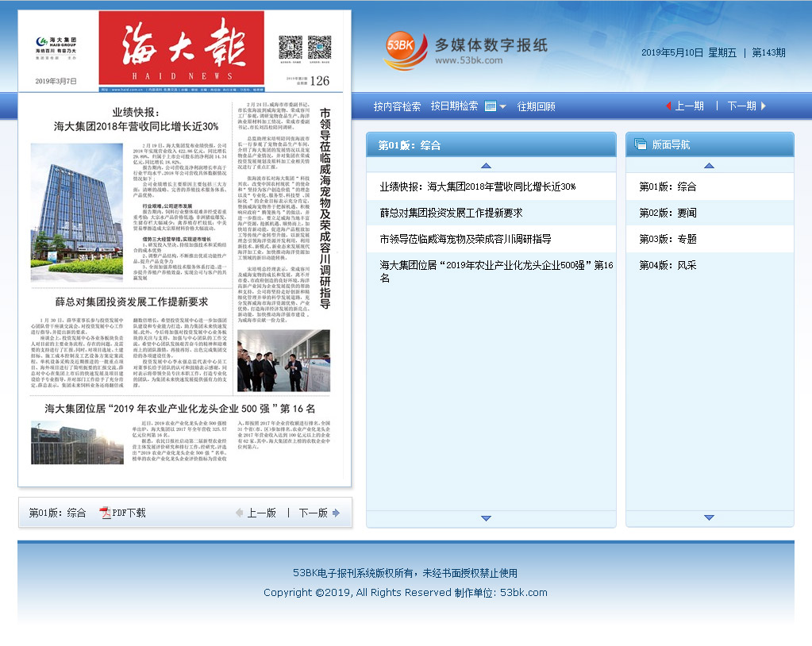Click the www.53bk.com text under the title
812x646 pixels.
coord(468,60)
